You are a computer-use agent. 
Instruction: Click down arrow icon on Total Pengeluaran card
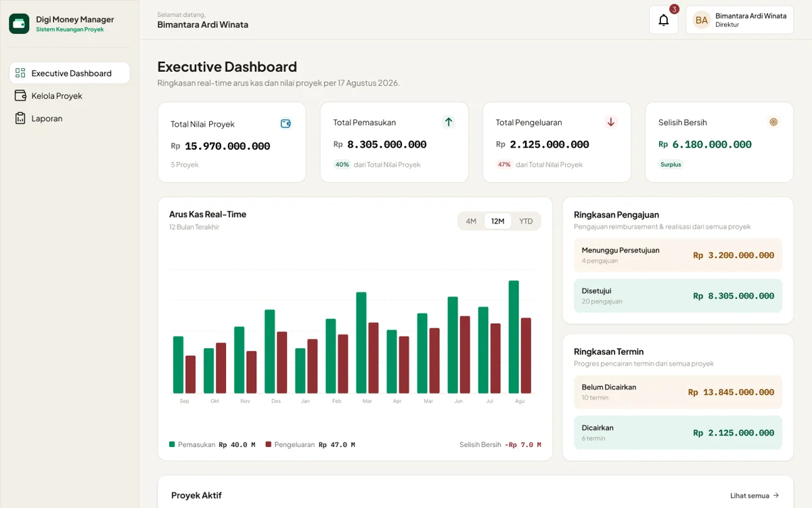pos(611,122)
